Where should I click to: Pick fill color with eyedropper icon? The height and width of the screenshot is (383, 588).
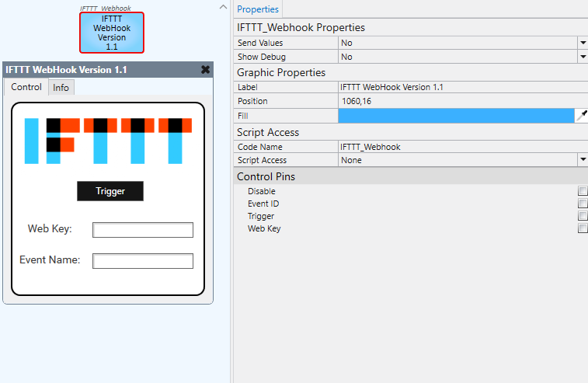(x=581, y=116)
